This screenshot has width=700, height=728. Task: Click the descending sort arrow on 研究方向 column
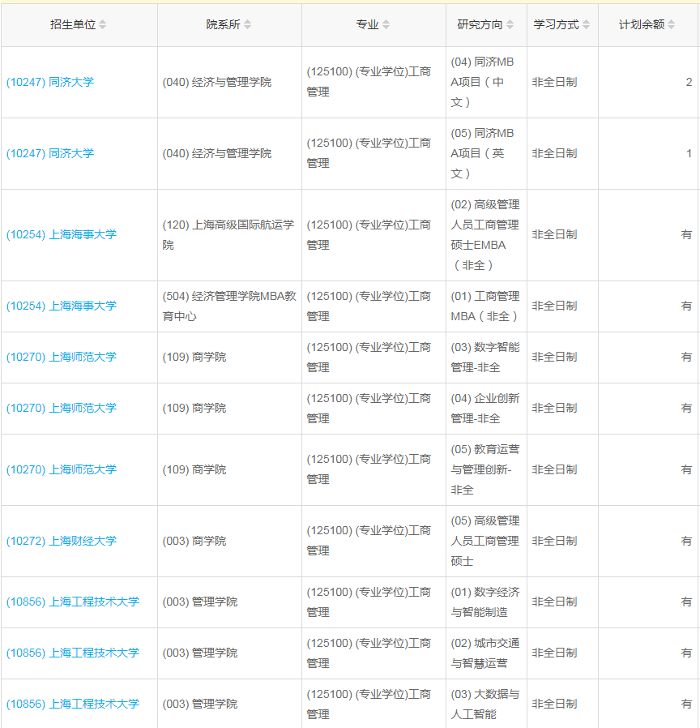tap(510, 27)
